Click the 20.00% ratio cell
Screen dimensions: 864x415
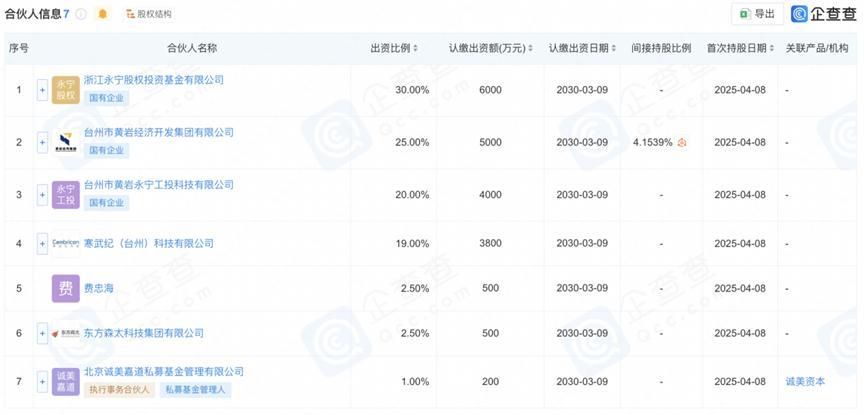(x=412, y=195)
